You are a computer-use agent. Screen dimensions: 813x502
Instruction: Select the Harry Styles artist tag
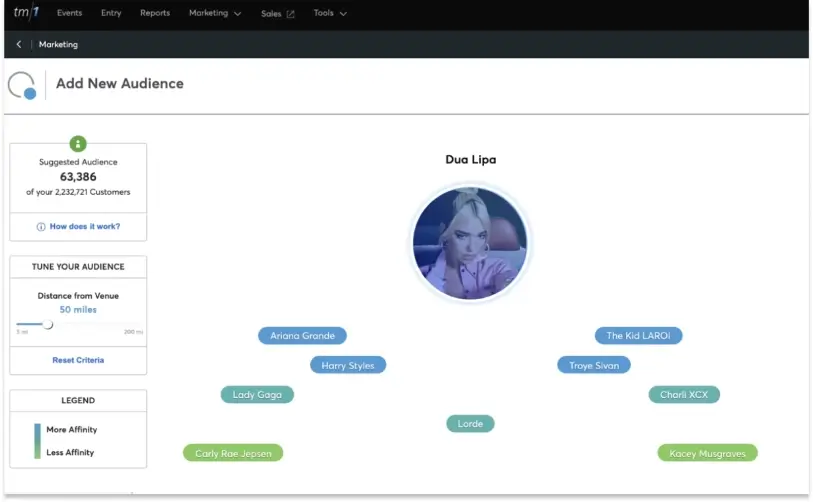click(348, 365)
